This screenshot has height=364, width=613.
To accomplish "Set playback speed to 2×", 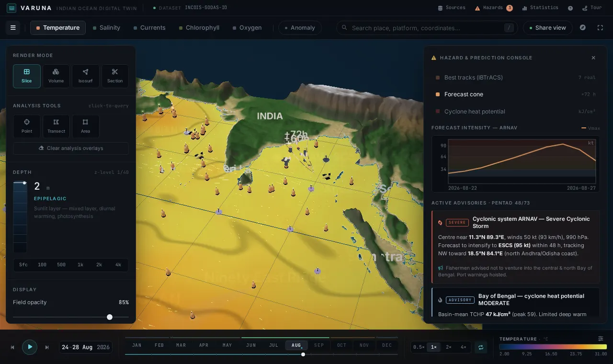I will 449,347.
